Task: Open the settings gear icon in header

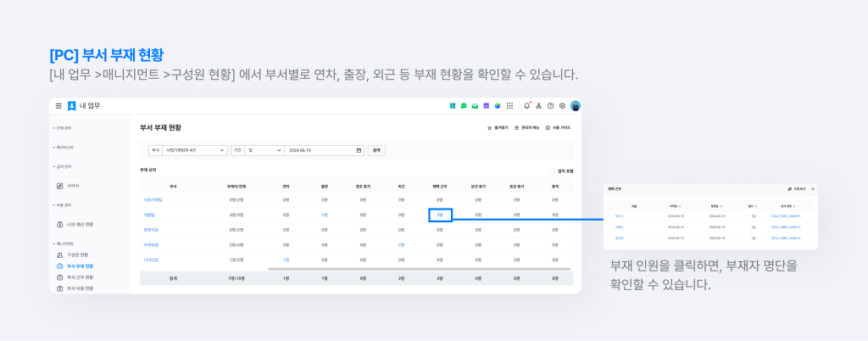Action: [x=563, y=106]
